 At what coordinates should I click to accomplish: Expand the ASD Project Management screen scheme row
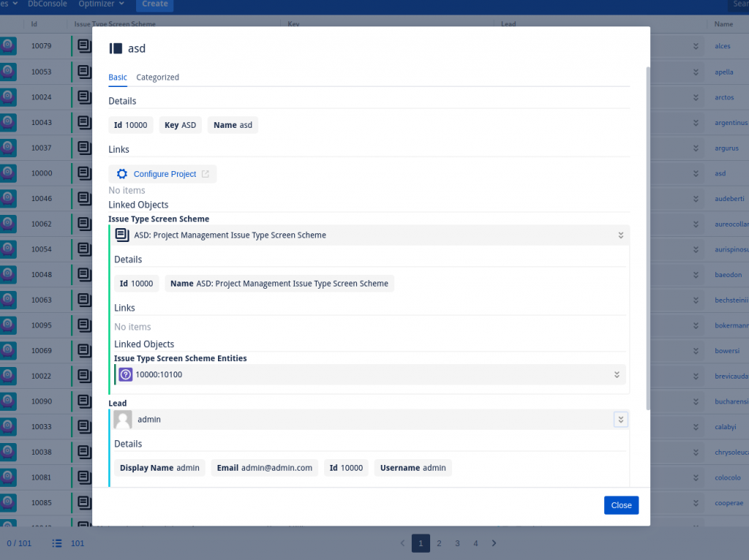point(620,235)
